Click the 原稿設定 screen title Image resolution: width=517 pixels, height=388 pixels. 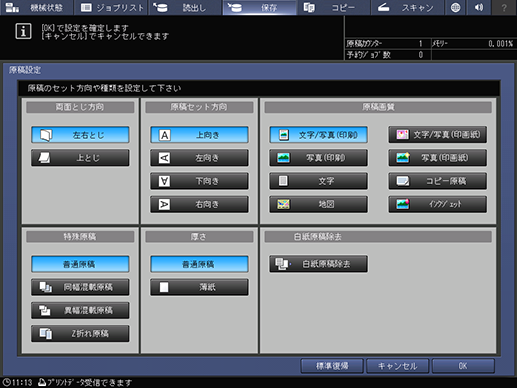click(x=25, y=70)
